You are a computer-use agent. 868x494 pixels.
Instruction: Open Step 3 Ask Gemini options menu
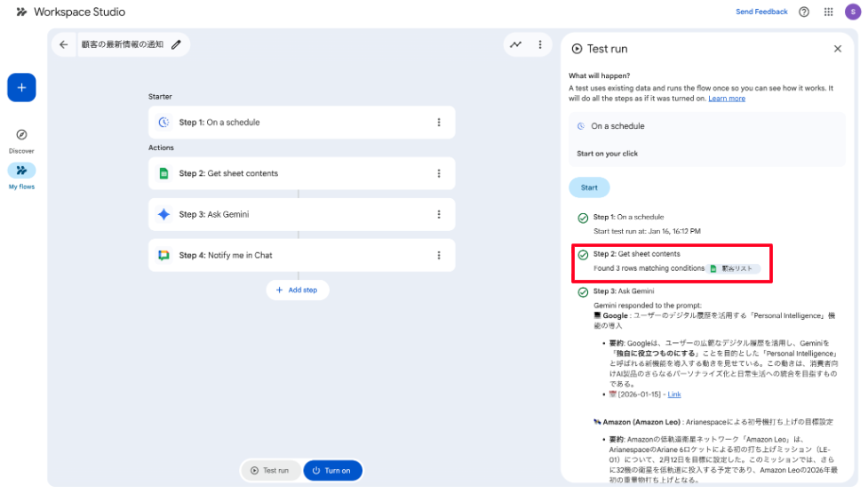click(438, 214)
